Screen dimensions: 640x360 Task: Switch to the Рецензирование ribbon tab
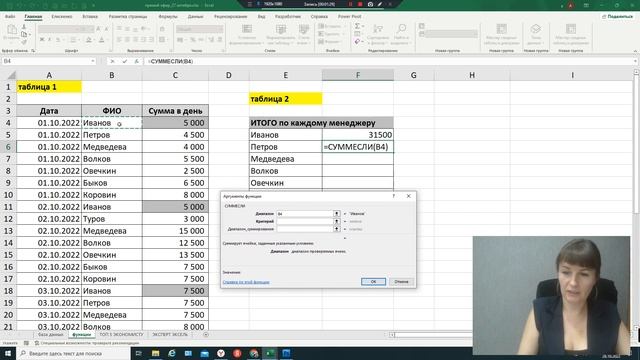click(x=231, y=16)
